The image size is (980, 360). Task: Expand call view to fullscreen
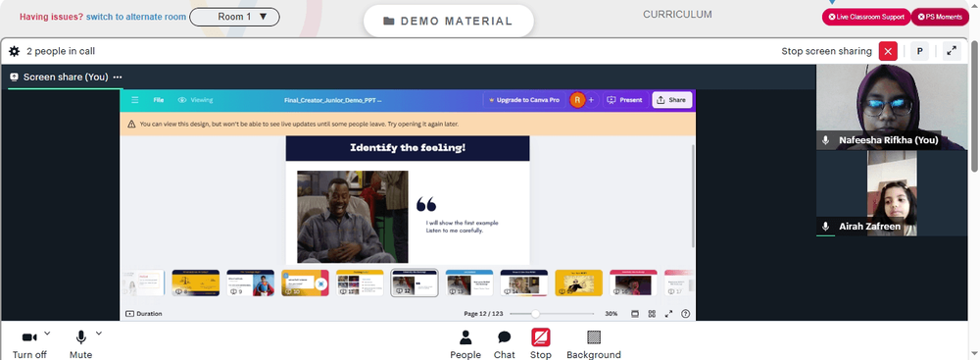coord(952,51)
